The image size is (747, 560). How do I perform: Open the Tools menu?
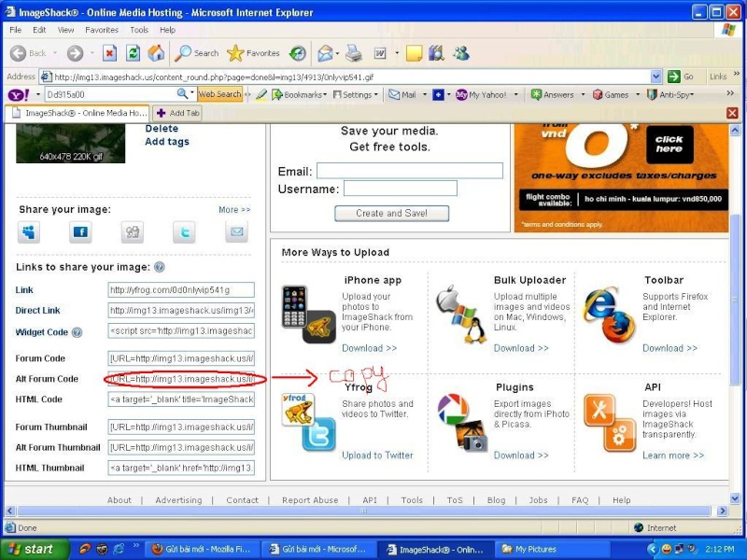click(139, 30)
